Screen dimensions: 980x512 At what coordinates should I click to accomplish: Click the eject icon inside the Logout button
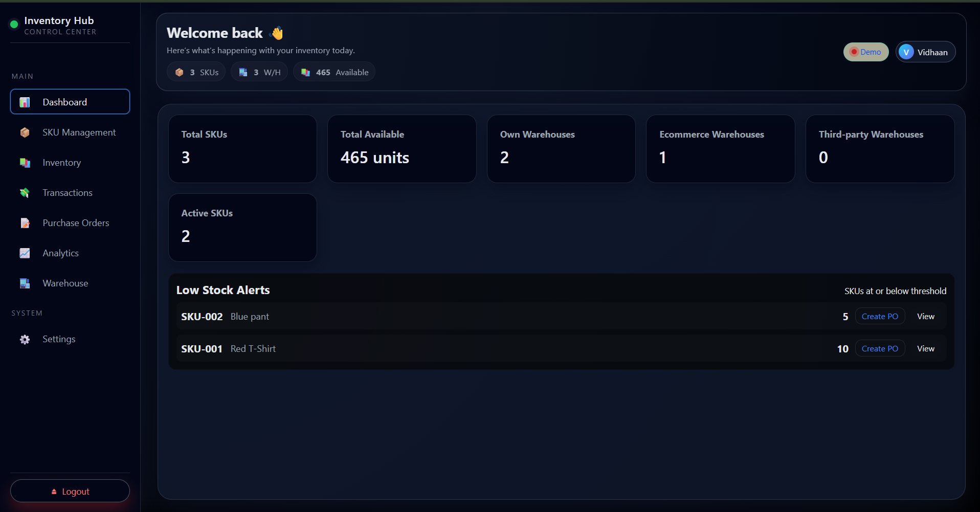[53, 491]
